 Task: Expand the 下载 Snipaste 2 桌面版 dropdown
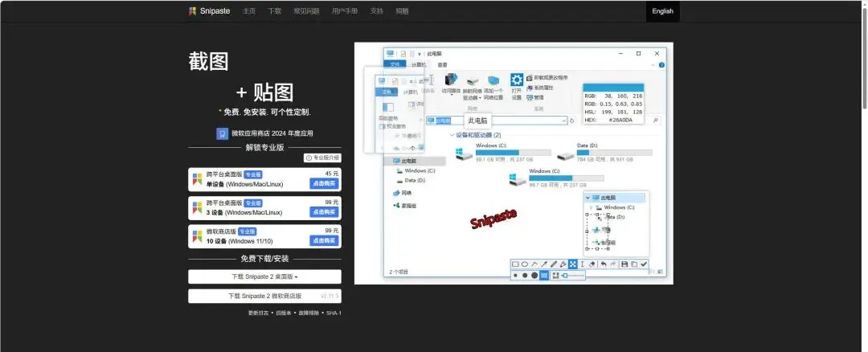click(264, 276)
